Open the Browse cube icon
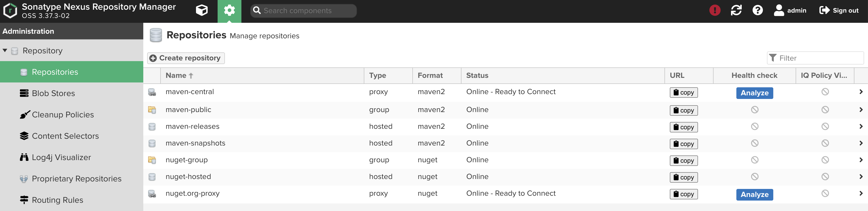This screenshot has width=868, height=211. [202, 10]
